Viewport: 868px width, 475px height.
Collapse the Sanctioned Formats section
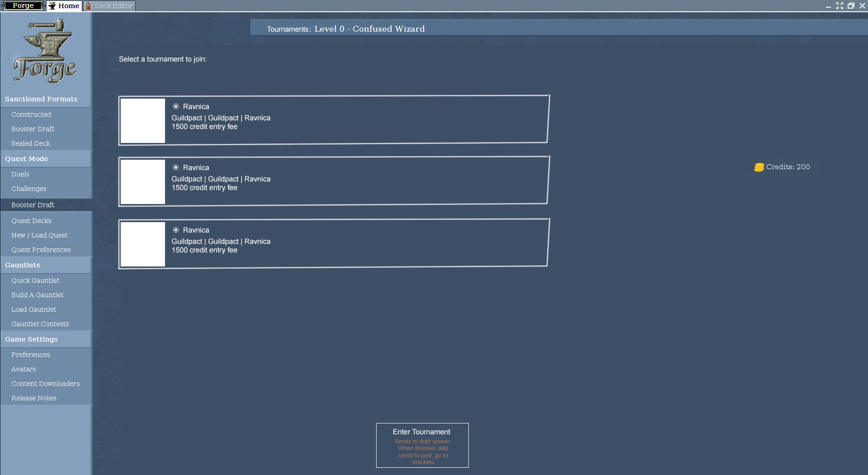coord(41,99)
